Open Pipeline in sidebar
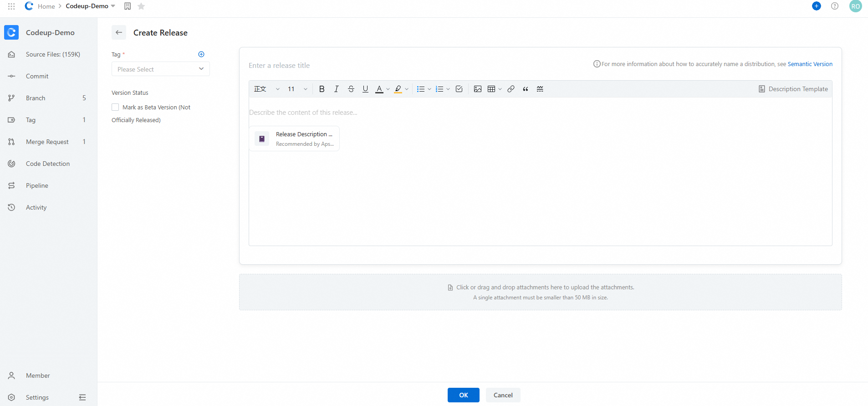Image resolution: width=868 pixels, height=406 pixels. click(49, 185)
